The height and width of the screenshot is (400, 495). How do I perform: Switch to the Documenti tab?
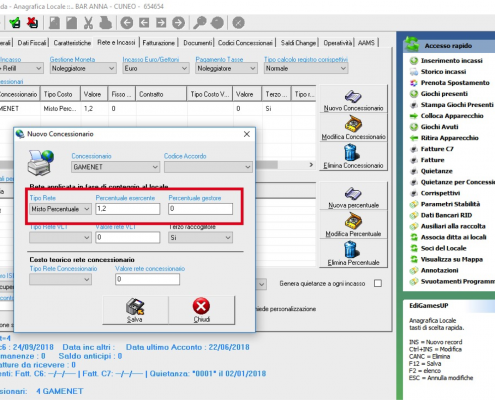[x=197, y=43]
